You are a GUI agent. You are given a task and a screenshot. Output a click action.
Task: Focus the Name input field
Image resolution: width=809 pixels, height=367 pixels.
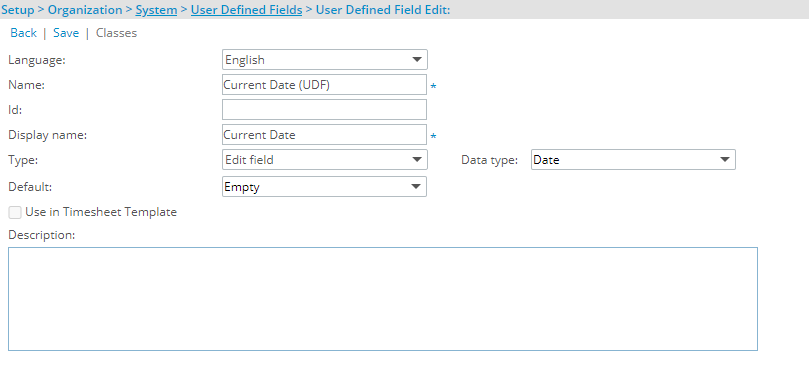click(325, 85)
